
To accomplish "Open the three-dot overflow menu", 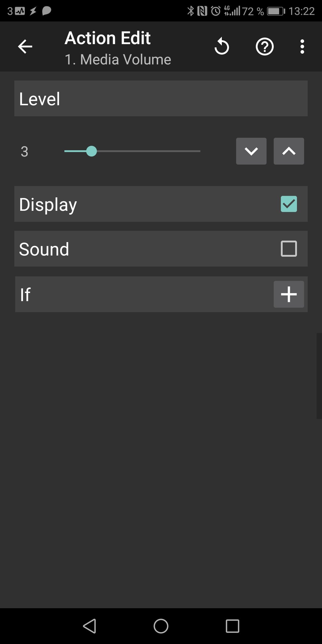I will click(302, 47).
